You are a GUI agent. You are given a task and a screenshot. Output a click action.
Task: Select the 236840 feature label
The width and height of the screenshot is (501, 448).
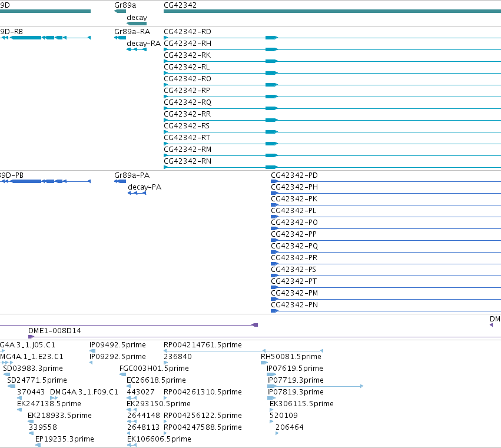(x=178, y=357)
